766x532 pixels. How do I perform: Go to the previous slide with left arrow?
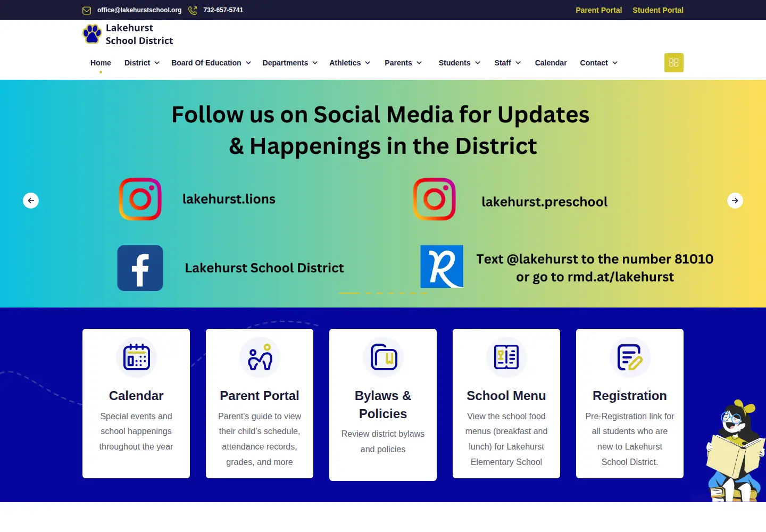[31, 201]
